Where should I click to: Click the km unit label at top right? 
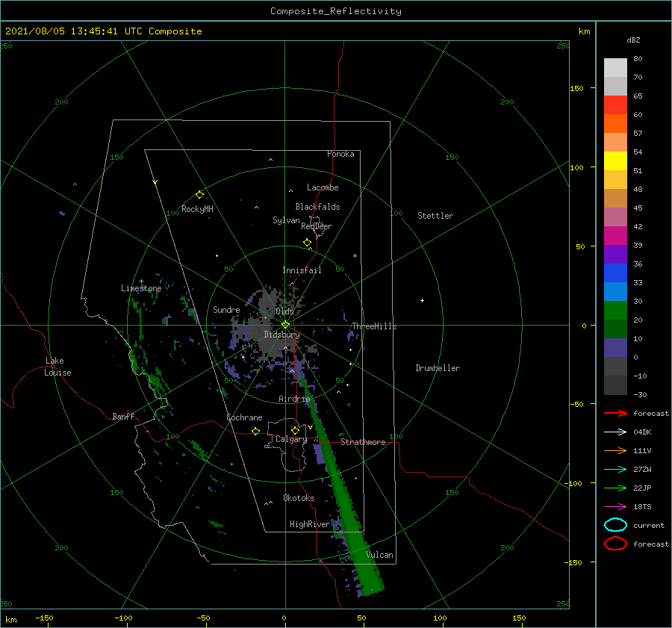click(584, 31)
